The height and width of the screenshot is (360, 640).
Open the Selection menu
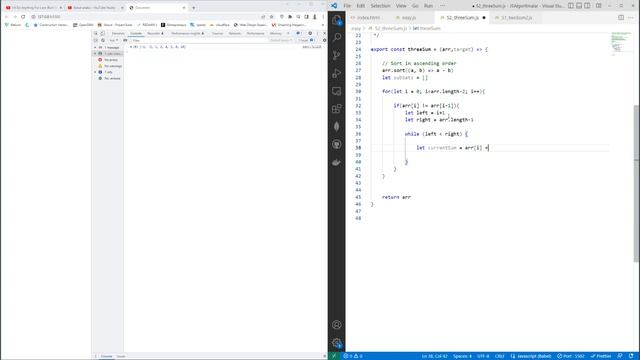(380, 6)
